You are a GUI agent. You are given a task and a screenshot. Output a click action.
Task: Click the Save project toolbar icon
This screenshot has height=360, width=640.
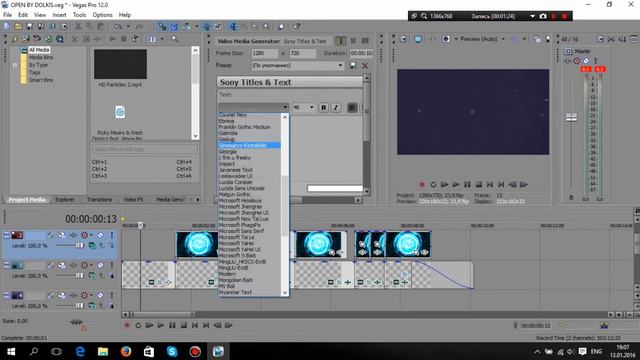29,26
